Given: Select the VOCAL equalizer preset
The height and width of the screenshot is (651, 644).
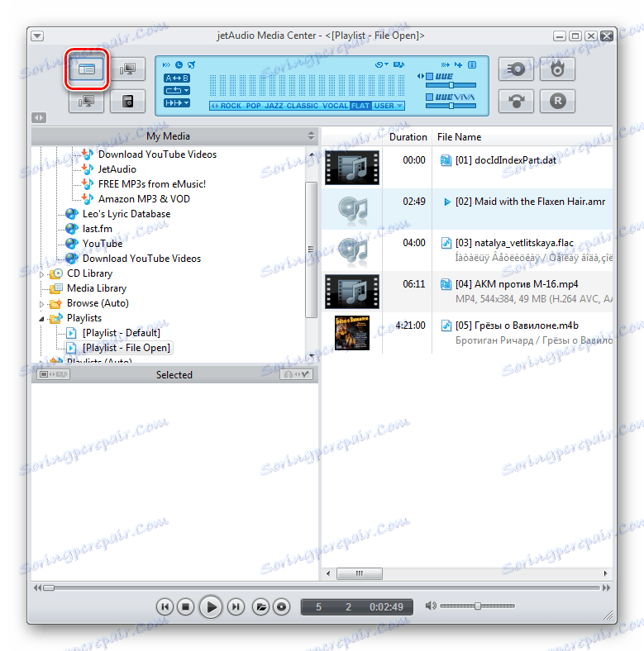Looking at the screenshot, I should click(336, 106).
